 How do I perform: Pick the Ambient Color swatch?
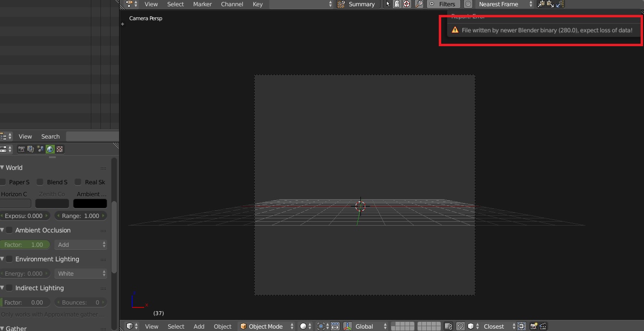90,204
